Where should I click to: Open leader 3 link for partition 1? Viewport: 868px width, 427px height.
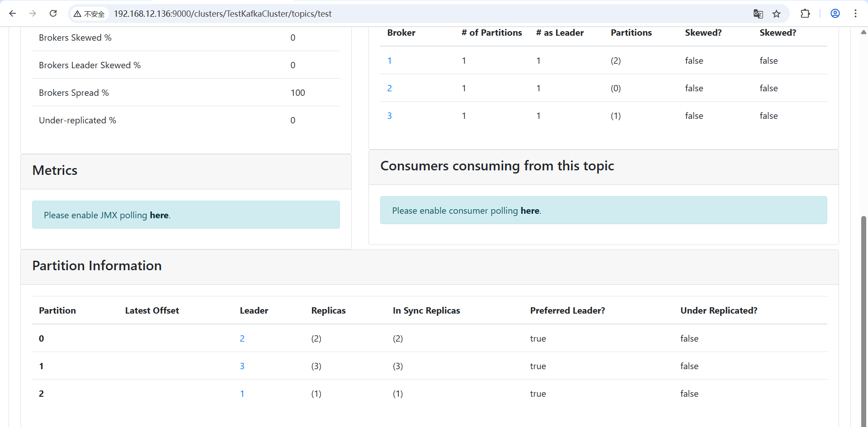(x=242, y=366)
